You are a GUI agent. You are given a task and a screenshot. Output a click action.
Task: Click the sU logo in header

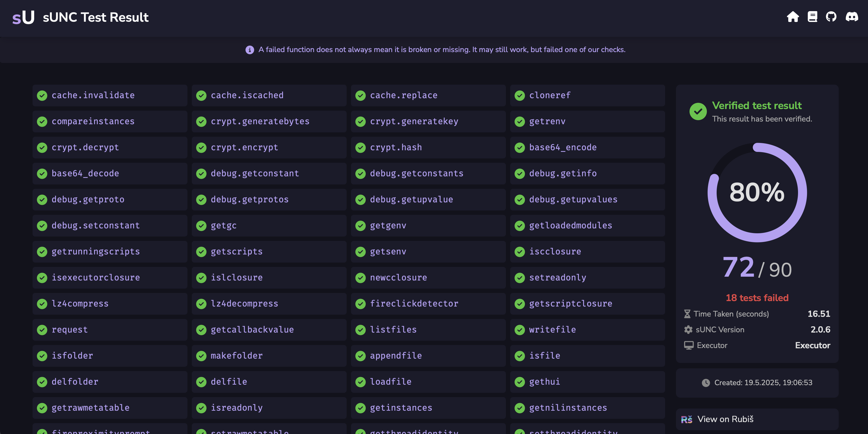coord(24,18)
